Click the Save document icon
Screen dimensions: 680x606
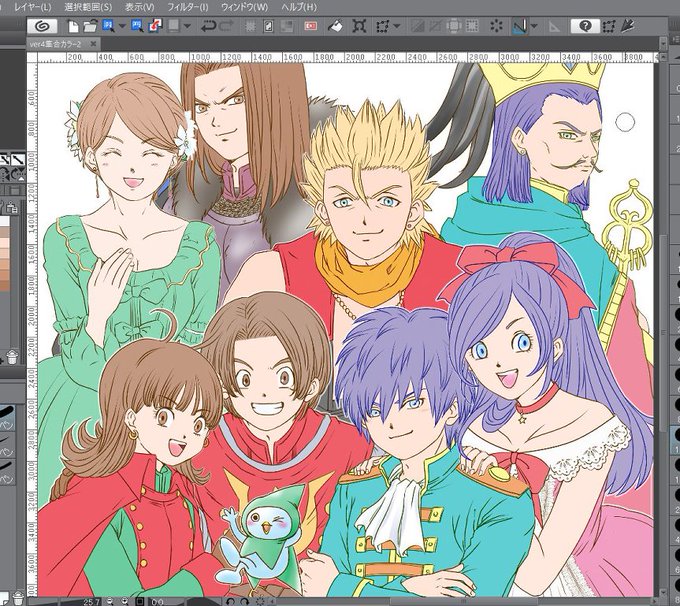[x=108, y=26]
